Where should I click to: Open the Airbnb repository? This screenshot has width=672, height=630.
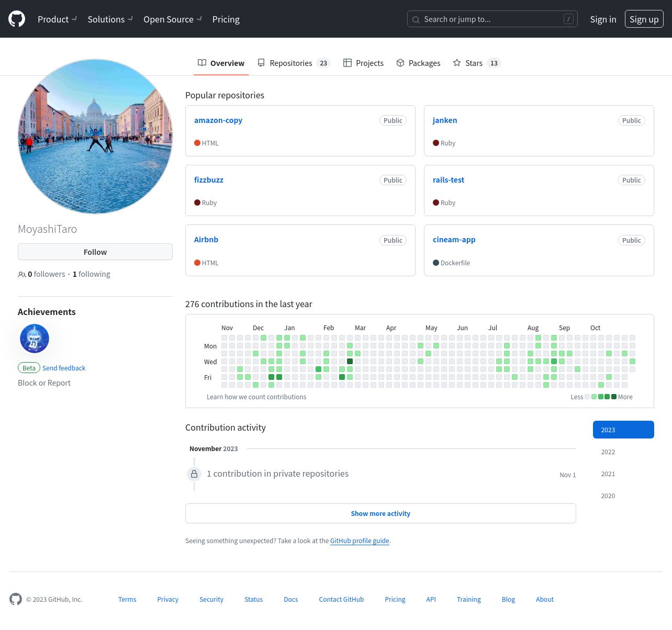click(206, 240)
